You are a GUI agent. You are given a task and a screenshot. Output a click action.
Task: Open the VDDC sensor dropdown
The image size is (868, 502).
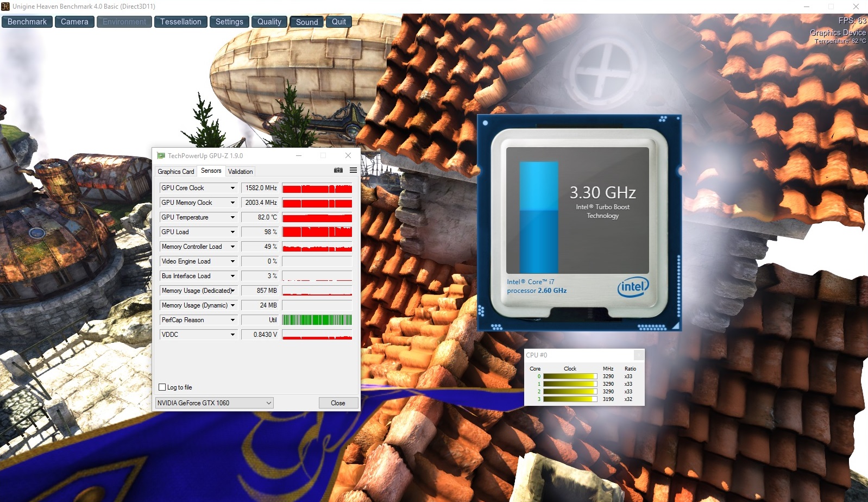[232, 335]
